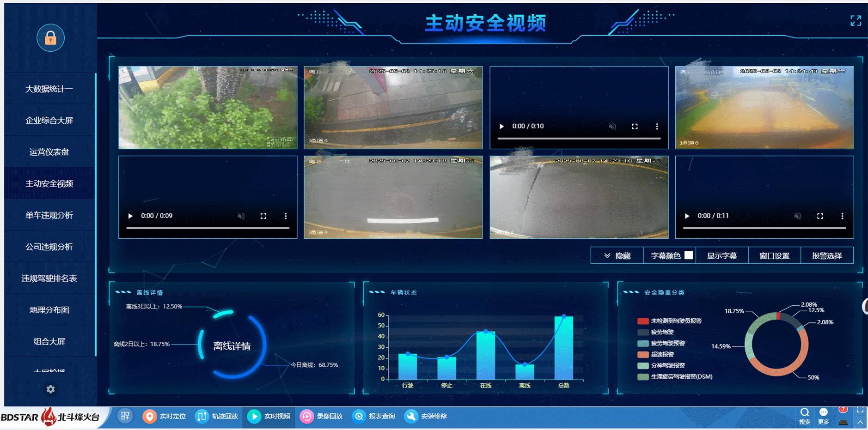
Task: Open 报表查询 report query in bottom bar
Action: (373, 416)
